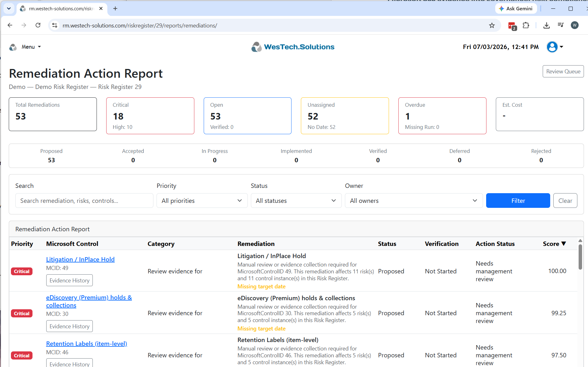588x367 pixels.
Task: Click the Ask Gemini button
Action: pos(516,8)
